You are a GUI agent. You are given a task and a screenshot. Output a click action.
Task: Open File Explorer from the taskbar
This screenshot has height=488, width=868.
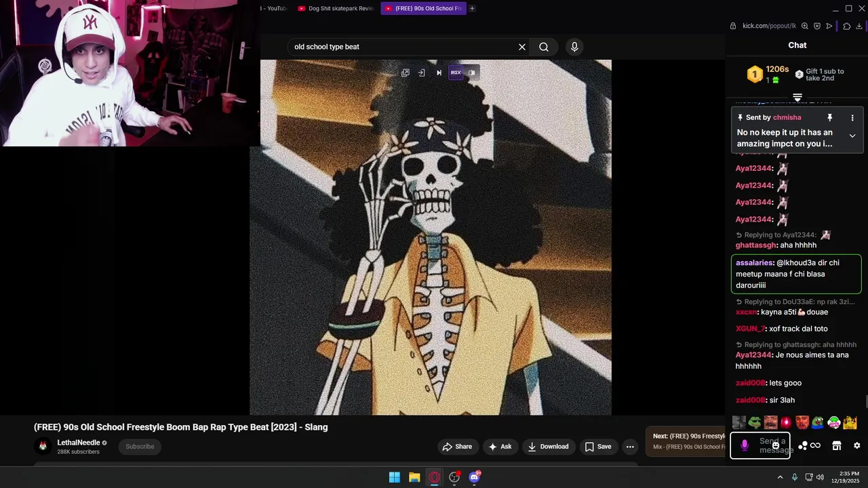414,477
